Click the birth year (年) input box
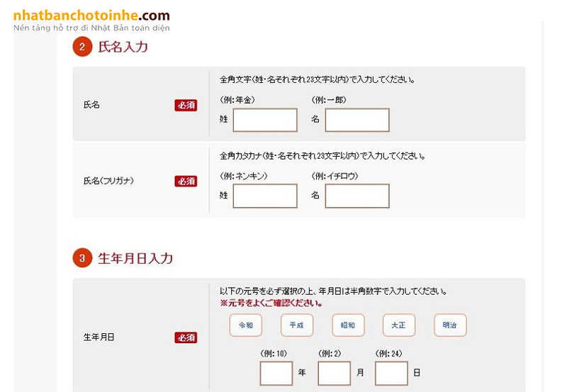Screen dimensions: 567x392 point(276,374)
